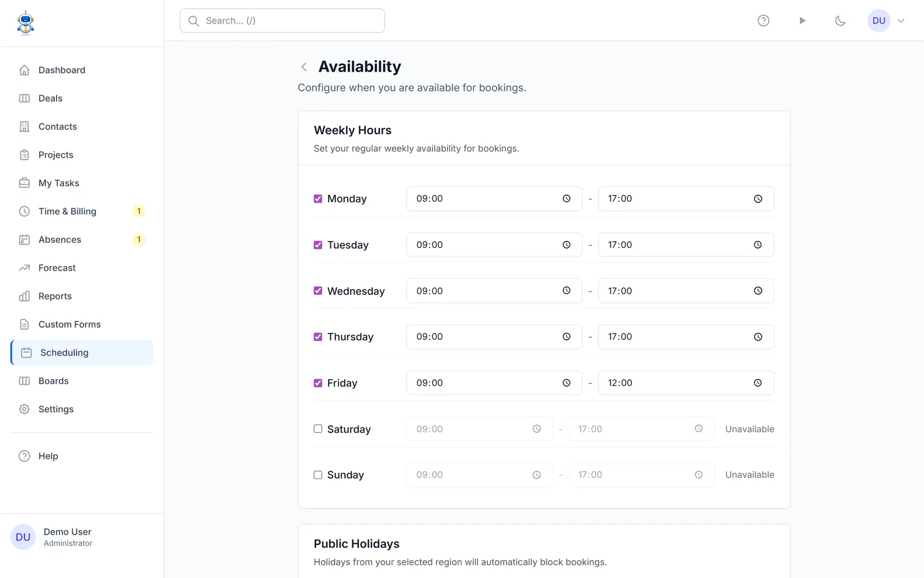Uncheck the Friday checkbox
Image resolution: width=924 pixels, height=578 pixels.
(318, 383)
